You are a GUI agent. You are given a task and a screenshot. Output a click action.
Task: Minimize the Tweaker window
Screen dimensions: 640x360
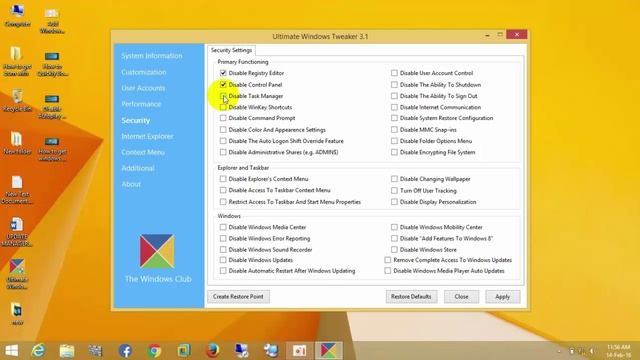[x=487, y=35]
